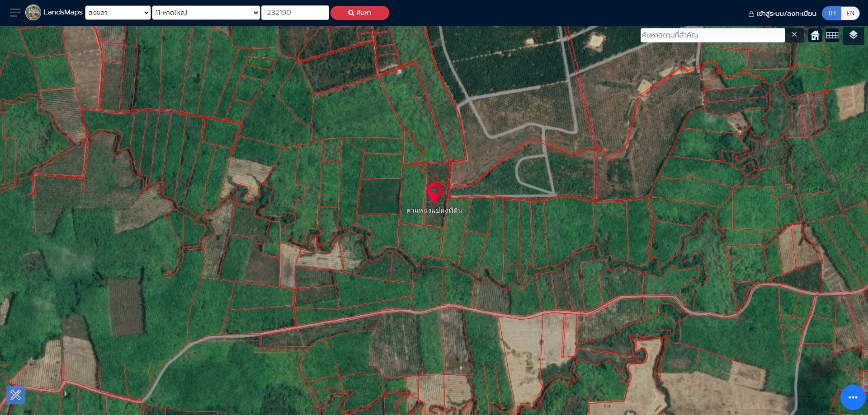
Task: Switch language to TH
Action: click(x=831, y=13)
